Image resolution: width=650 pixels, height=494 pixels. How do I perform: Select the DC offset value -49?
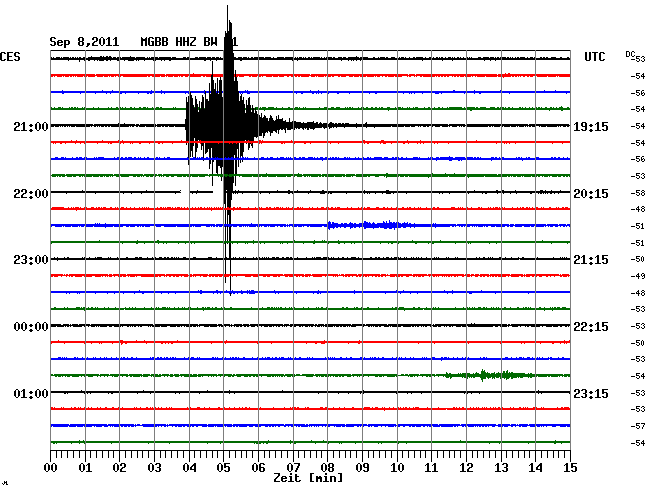click(x=638, y=276)
